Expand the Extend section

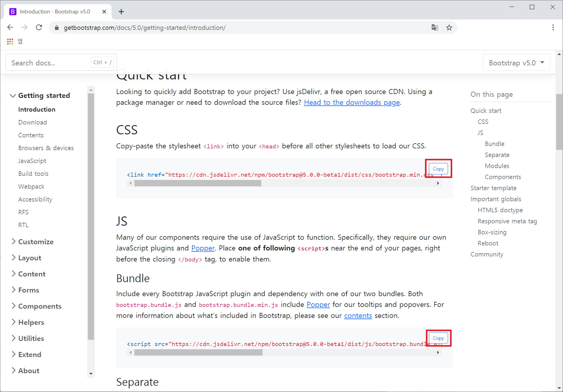click(x=26, y=354)
